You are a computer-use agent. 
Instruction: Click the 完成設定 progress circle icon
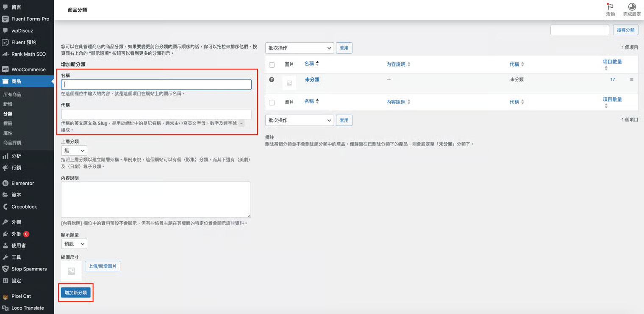pyautogui.click(x=632, y=7)
